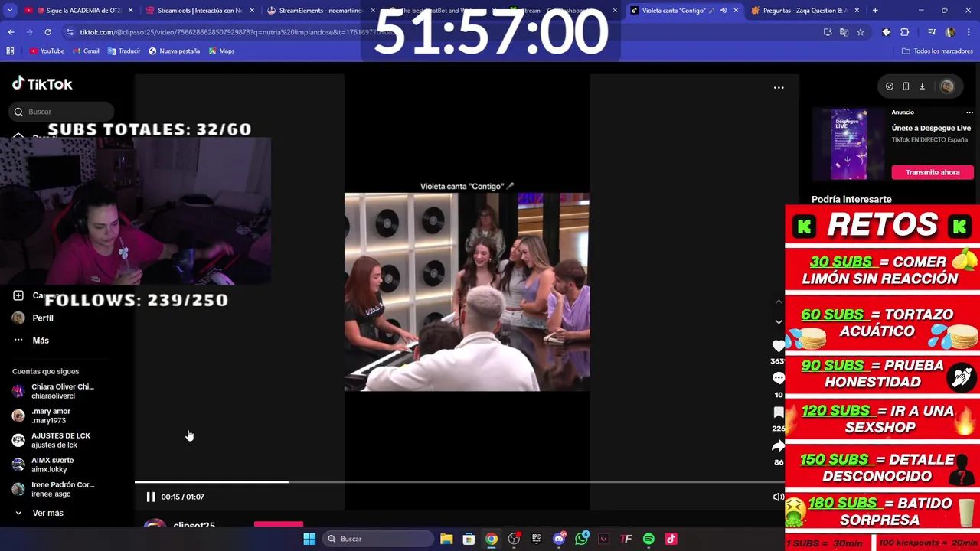This screenshot has height=551, width=980.
Task: Close the Violeta canta Contigo tab
Action: (x=736, y=11)
